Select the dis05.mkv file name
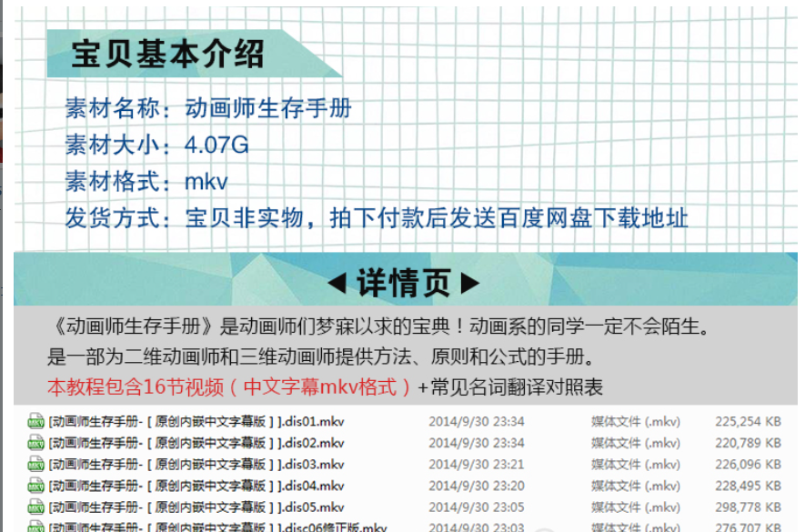 pos(197,507)
